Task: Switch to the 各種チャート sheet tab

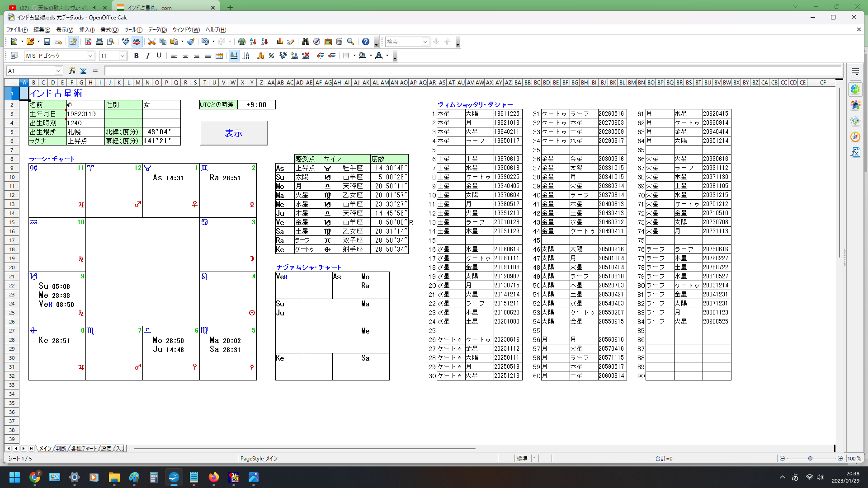Action: click(x=84, y=449)
